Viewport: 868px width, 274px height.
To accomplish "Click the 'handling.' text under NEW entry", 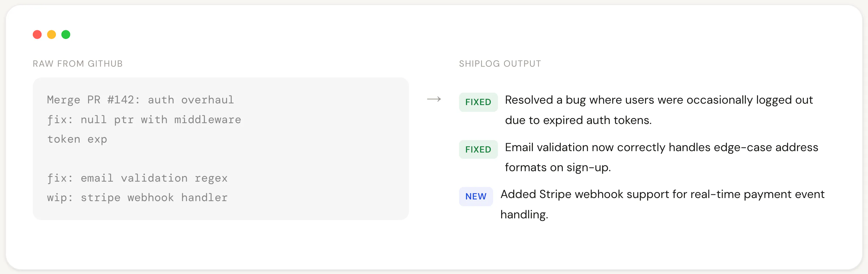I will tap(524, 215).
